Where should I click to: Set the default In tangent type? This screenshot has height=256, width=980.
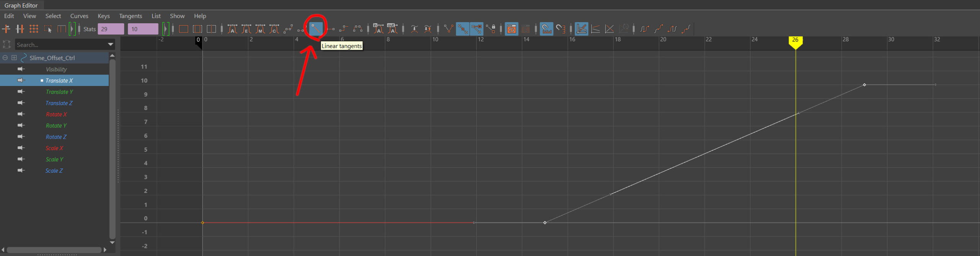tap(378, 29)
